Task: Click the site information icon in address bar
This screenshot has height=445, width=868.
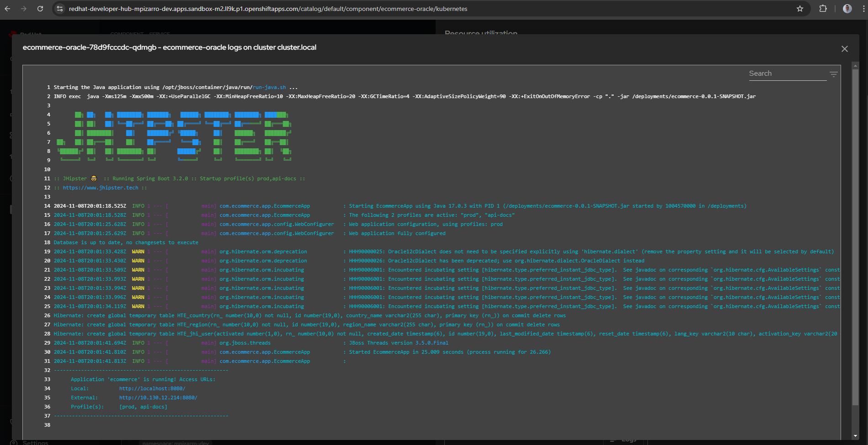Action: point(59,8)
